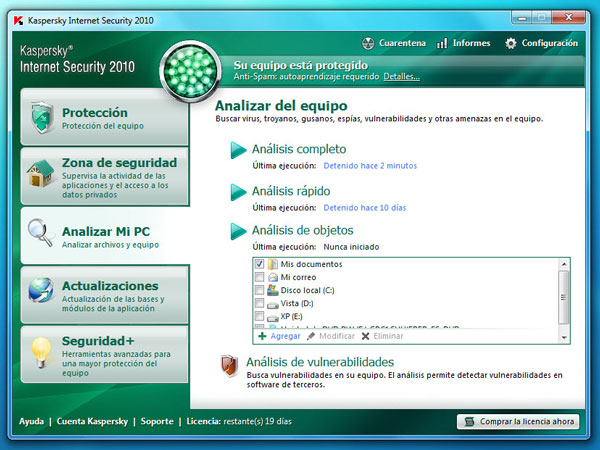
Task: Open the Zona de seguridad section
Action: (104, 176)
